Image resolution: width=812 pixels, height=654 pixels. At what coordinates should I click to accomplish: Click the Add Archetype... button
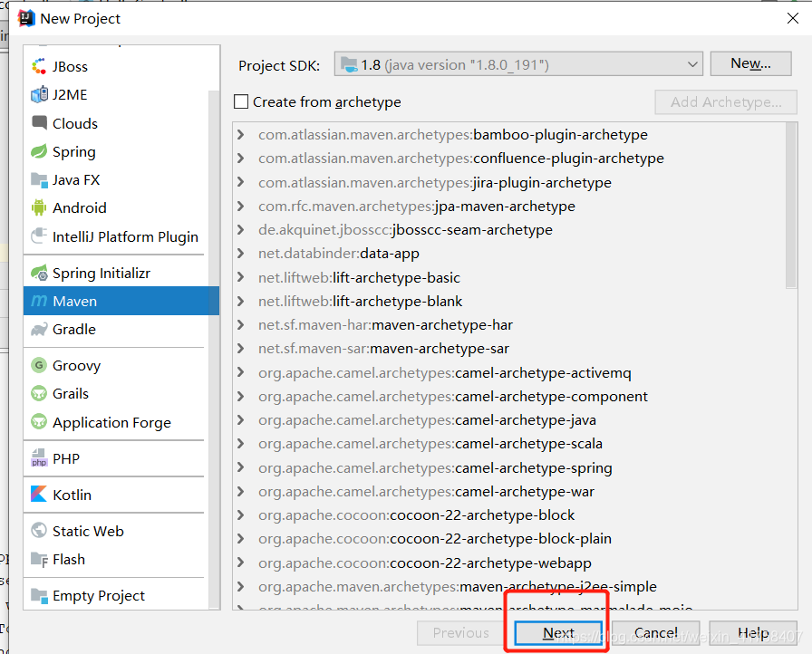726,102
